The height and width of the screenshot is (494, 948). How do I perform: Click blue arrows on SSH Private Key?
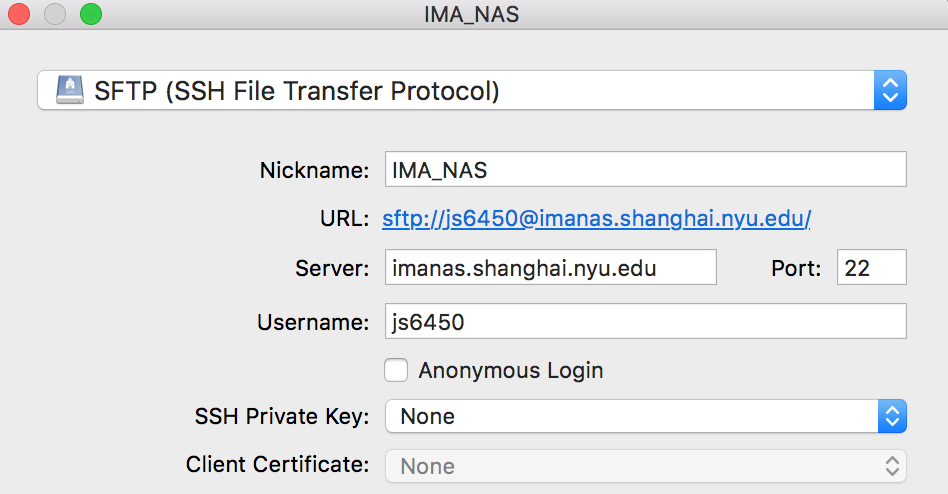892,416
